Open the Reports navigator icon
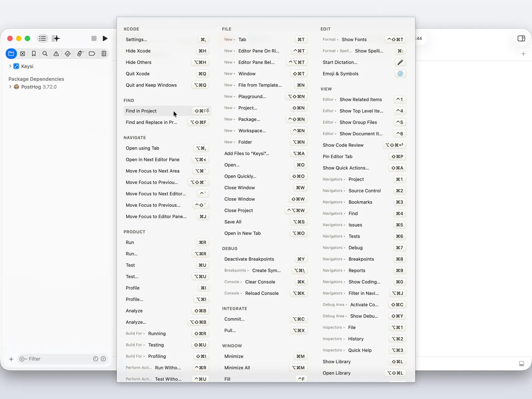Image resolution: width=532 pixels, height=399 pixels. (104, 54)
